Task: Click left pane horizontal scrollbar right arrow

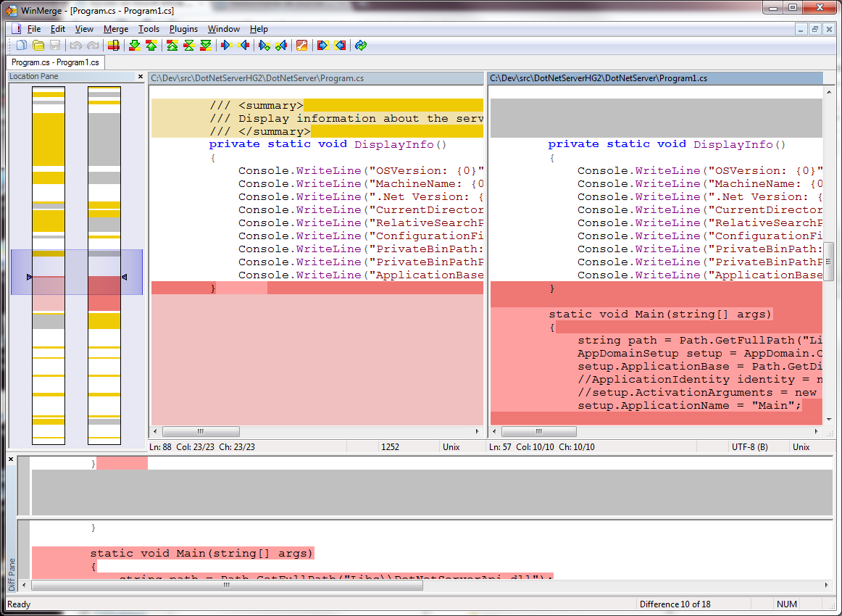Action: point(477,431)
